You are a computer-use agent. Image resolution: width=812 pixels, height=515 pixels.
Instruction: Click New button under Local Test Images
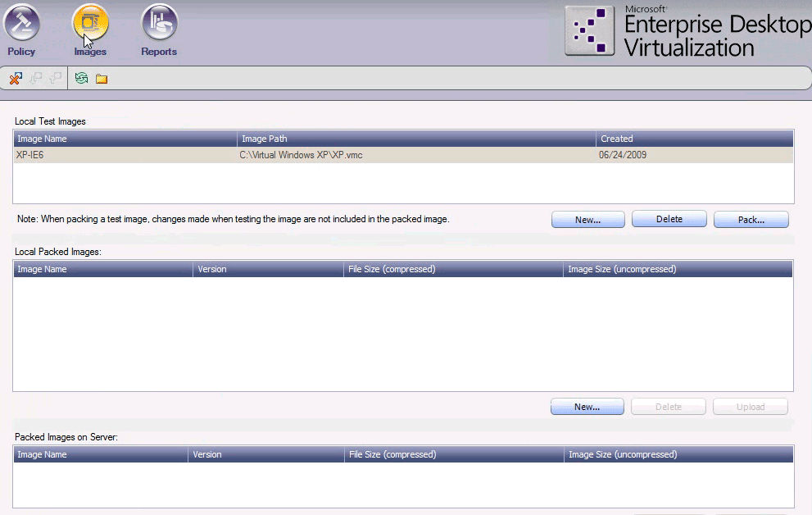(587, 220)
